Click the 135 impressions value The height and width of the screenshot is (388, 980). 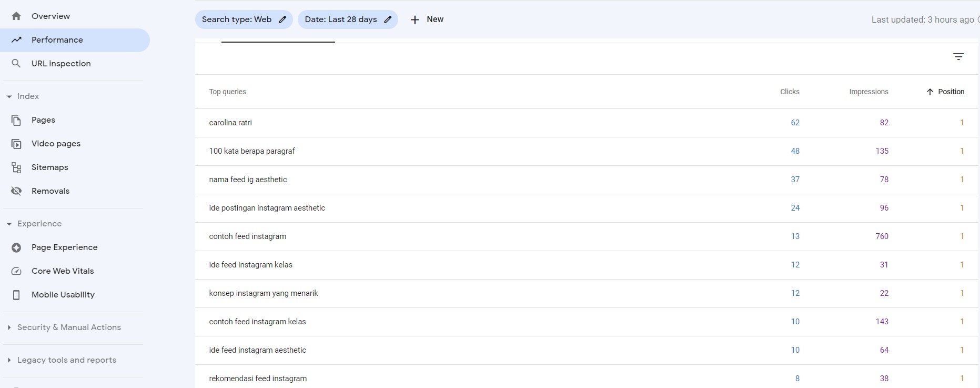tap(882, 151)
